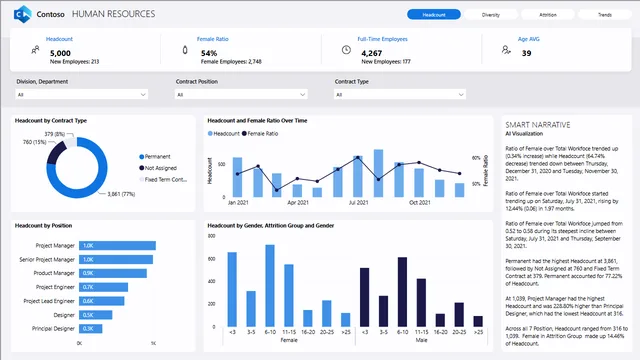Open the Diversity tab
640x360 pixels.
click(491, 15)
